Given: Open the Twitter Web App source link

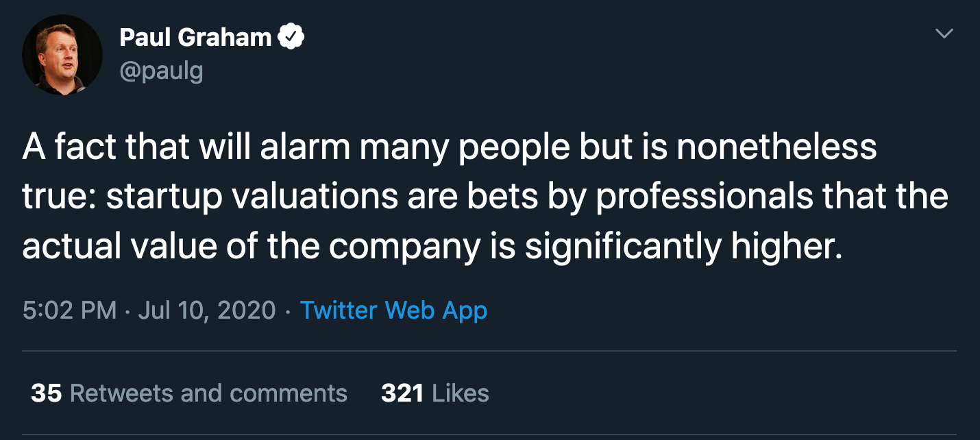Looking at the screenshot, I should [393, 310].
